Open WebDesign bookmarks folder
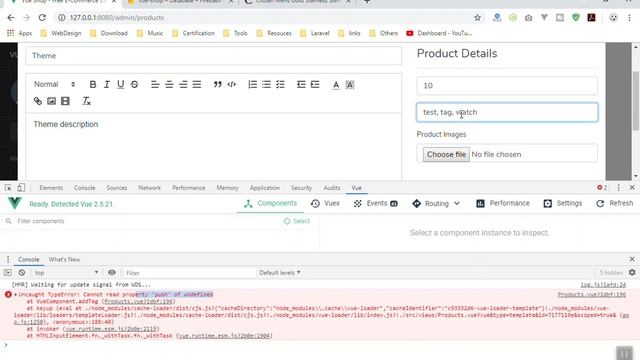 pyautogui.click(x=60, y=33)
